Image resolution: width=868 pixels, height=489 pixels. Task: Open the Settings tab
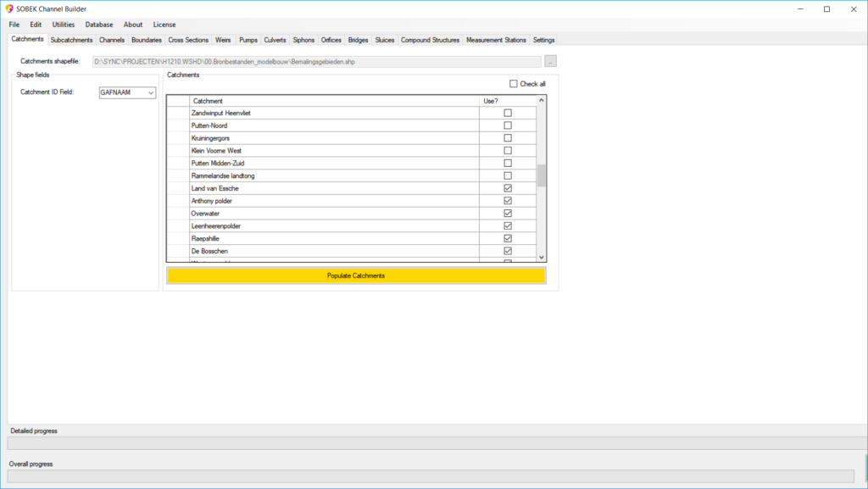tap(543, 40)
